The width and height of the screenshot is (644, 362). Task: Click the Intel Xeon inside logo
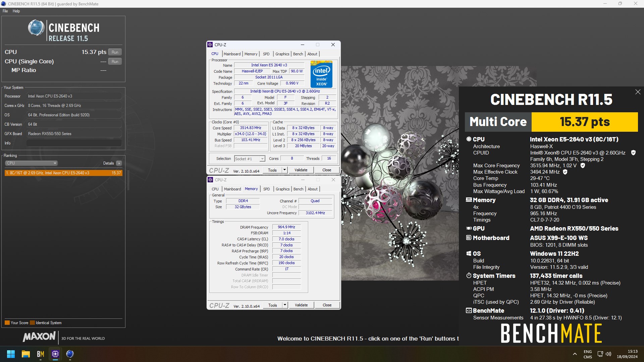(321, 74)
